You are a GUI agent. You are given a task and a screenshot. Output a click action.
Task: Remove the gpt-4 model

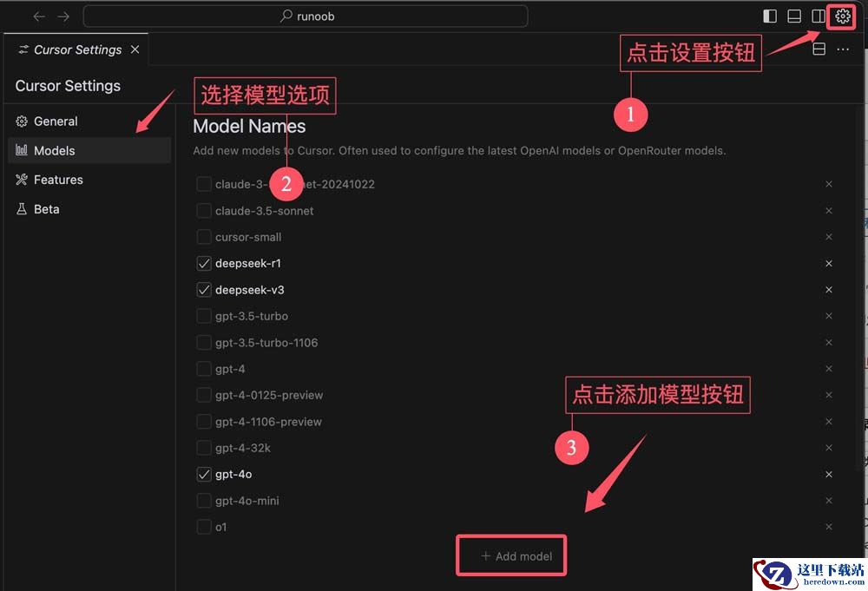pyautogui.click(x=829, y=369)
